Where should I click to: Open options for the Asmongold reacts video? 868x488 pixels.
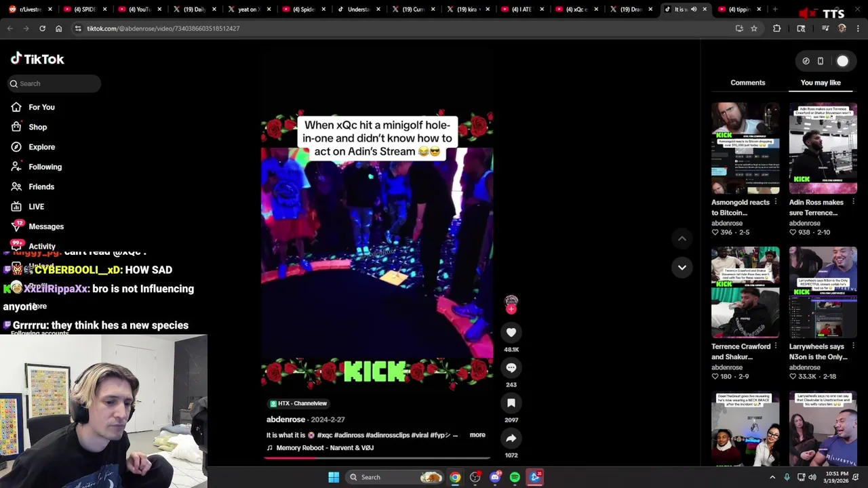coord(776,202)
